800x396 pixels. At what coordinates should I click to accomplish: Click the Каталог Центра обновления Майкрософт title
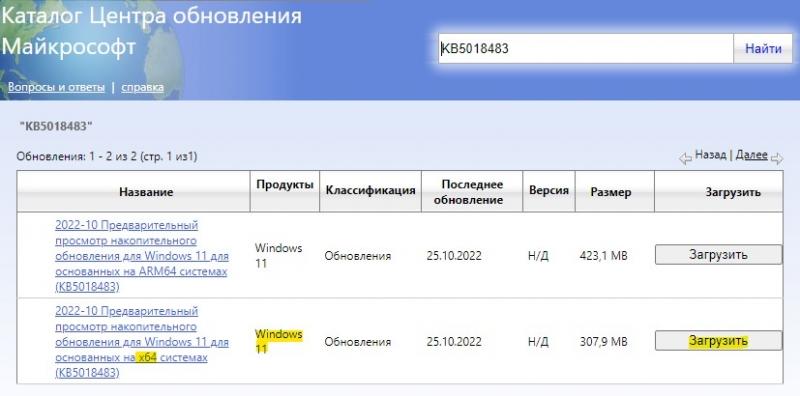152,31
